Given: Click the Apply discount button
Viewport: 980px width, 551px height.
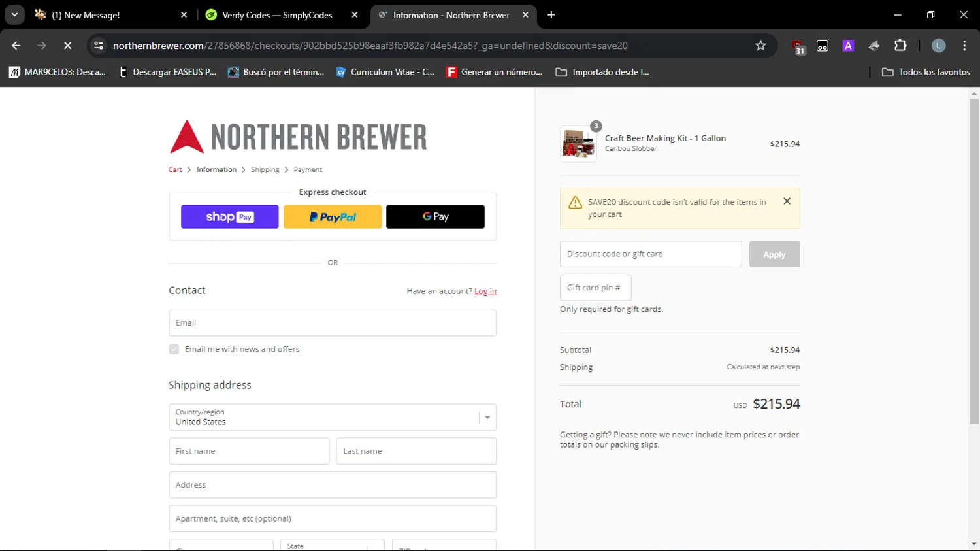Looking at the screenshot, I should [x=774, y=254].
